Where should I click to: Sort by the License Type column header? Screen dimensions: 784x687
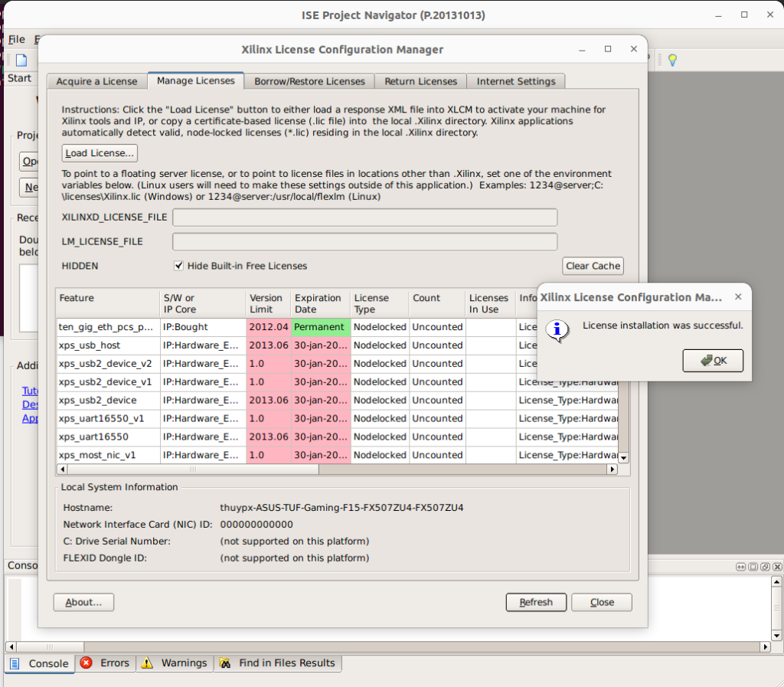(x=380, y=303)
